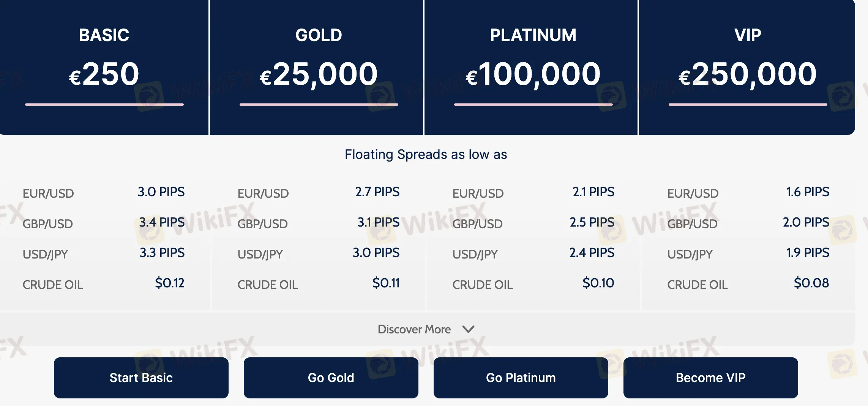Select the PLATINUM account header card

531,67
